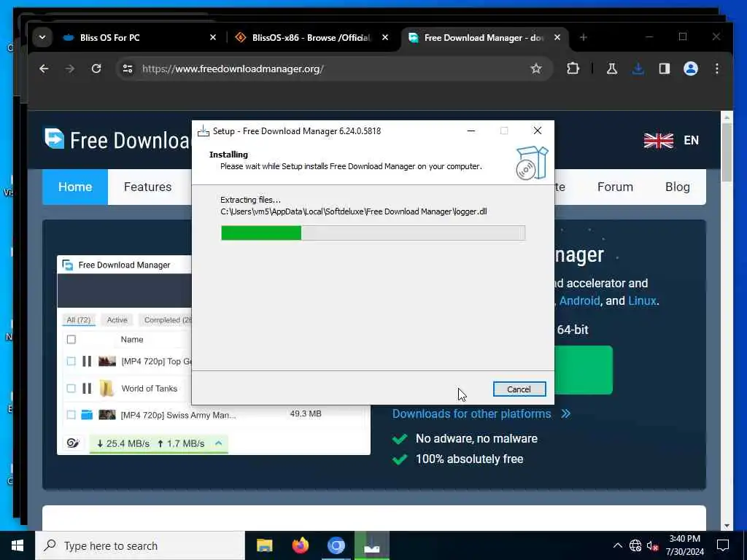The height and width of the screenshot is (560, 747).
Task: View site information icon in address bar
Action: pos(128,69)
